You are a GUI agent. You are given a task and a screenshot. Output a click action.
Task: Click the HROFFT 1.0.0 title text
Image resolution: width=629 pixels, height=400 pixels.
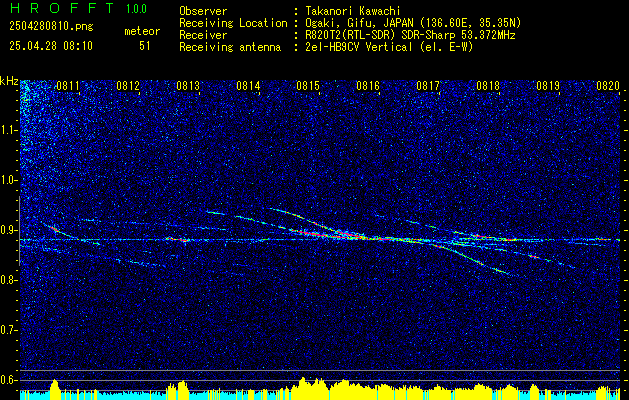(x=78, y=8)
